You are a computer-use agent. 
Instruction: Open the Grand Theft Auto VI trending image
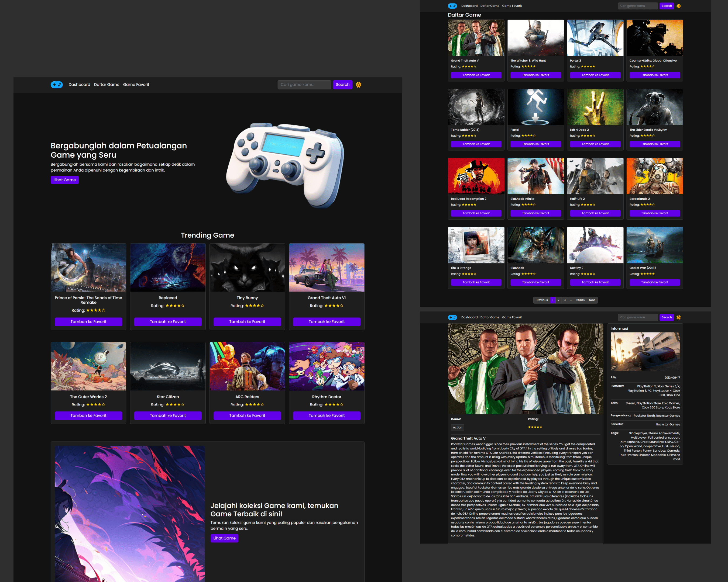click(x=327, y=268)
